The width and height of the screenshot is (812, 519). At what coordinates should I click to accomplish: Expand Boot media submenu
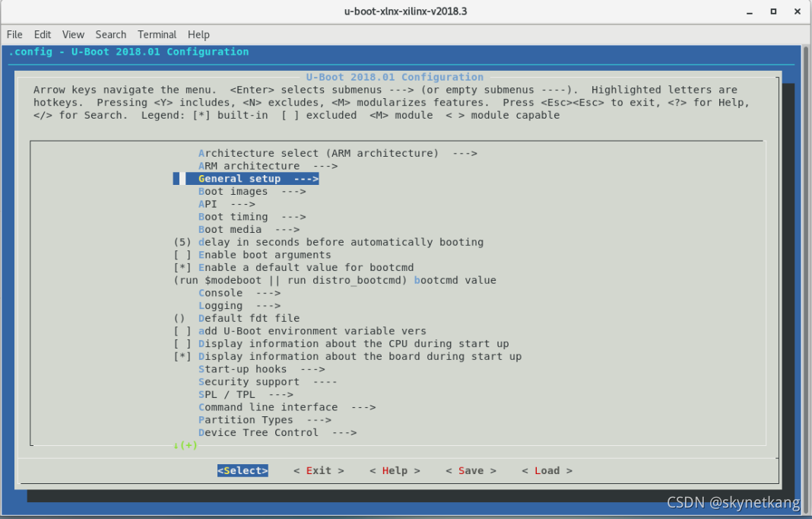coord(249,230)
